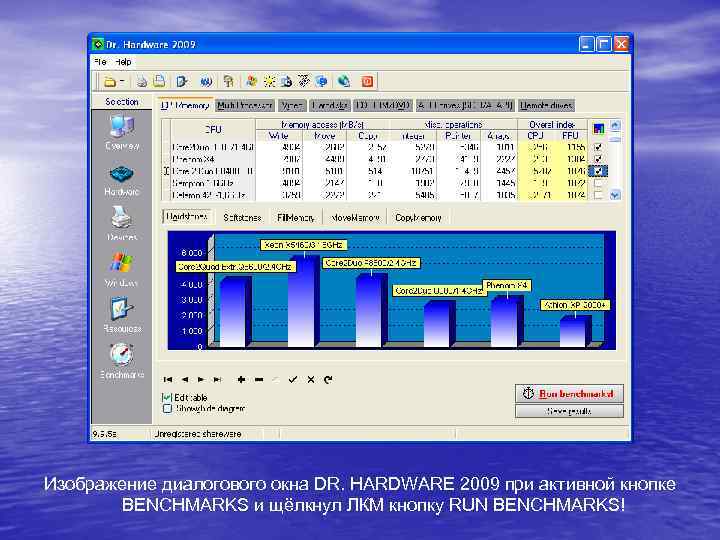This screenshot has height=540, width=720.
Task: Switch to the Softstones chart tab
Action: point(242,217)
